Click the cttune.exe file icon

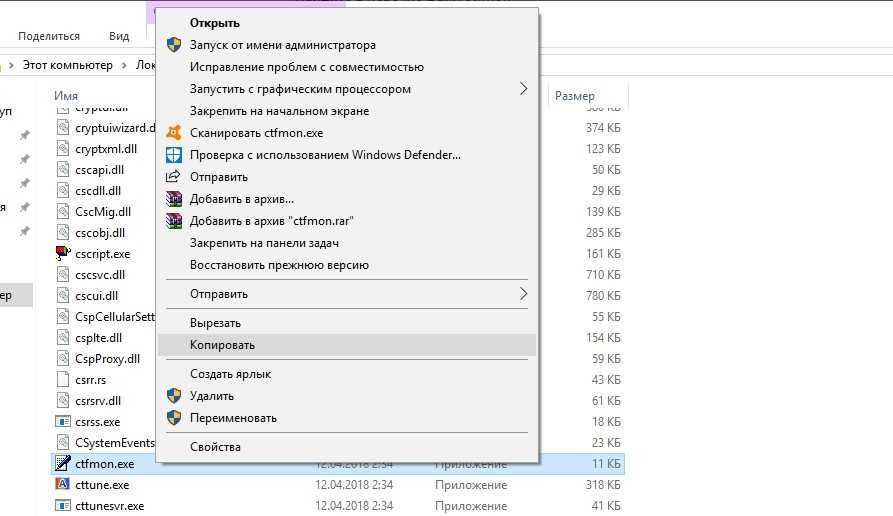pos(63,485)
